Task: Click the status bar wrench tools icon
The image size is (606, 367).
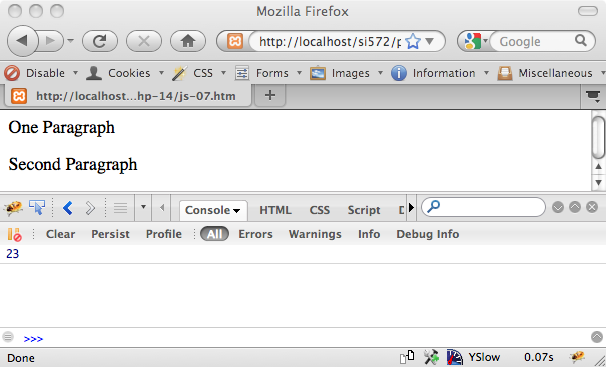Action: tap(431, 357)
